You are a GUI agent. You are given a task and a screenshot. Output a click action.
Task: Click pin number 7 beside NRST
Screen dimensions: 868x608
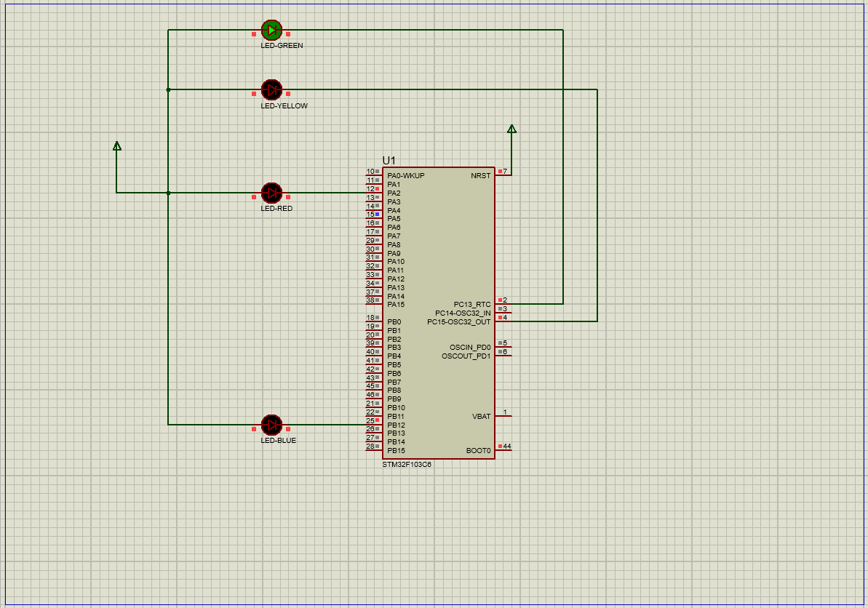505,172
